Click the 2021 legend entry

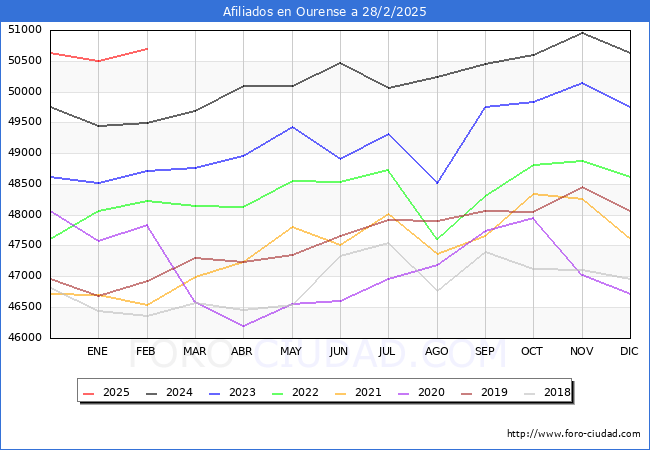point(358,392)
